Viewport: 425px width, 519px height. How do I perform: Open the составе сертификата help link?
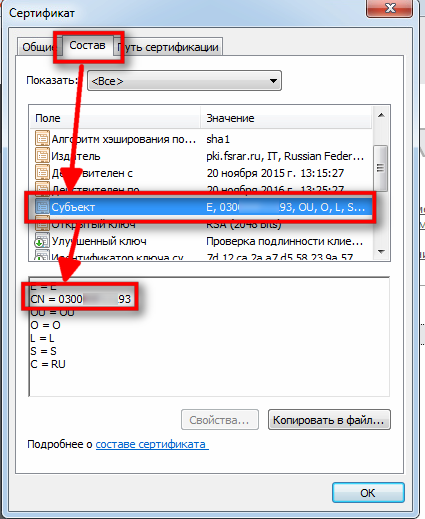pyautogui.click(x=152, y=444)
